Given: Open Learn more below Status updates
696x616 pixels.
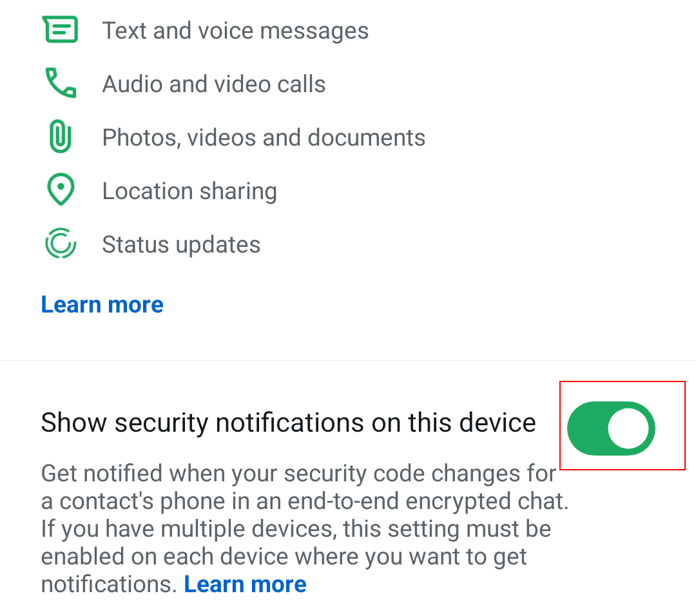Looking at the screenshot, I should [102, 304].
